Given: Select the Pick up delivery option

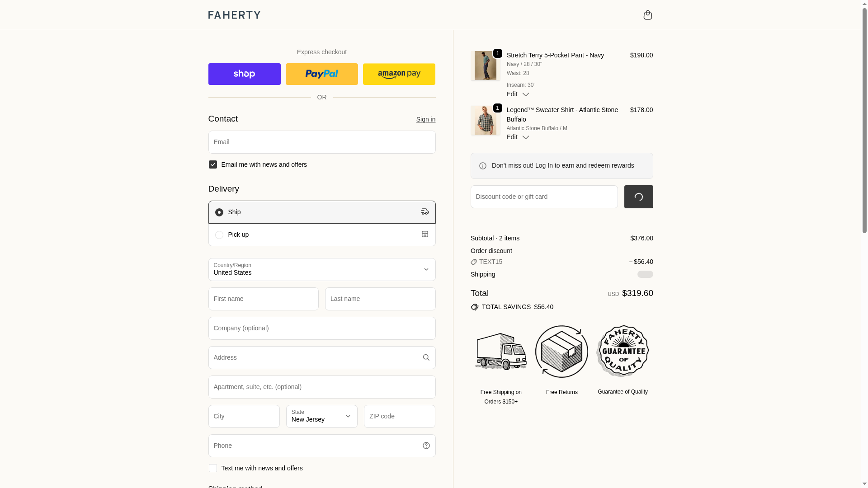Looking at the screenshot, I should [x=219, y=235].
